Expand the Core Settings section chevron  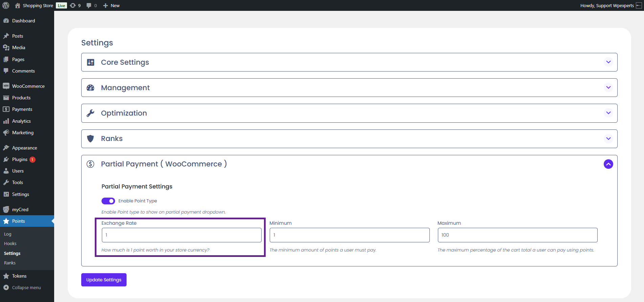608,62
